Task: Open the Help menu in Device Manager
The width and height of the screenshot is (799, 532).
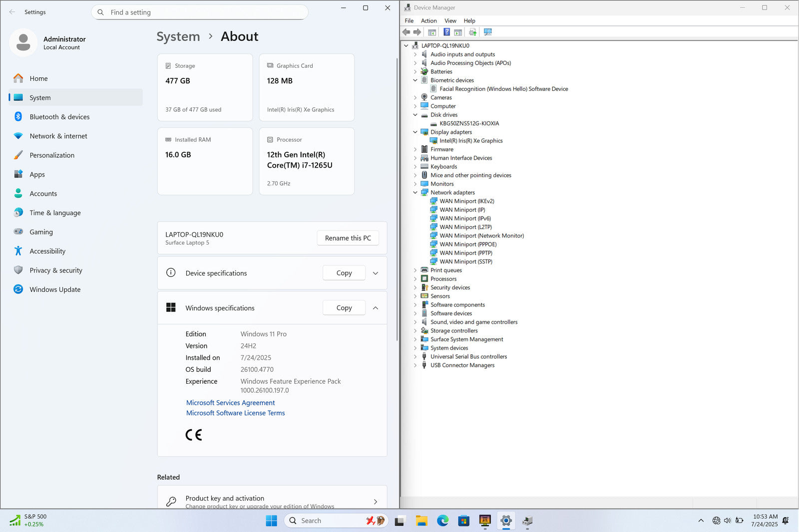Action: coord(469,21)
